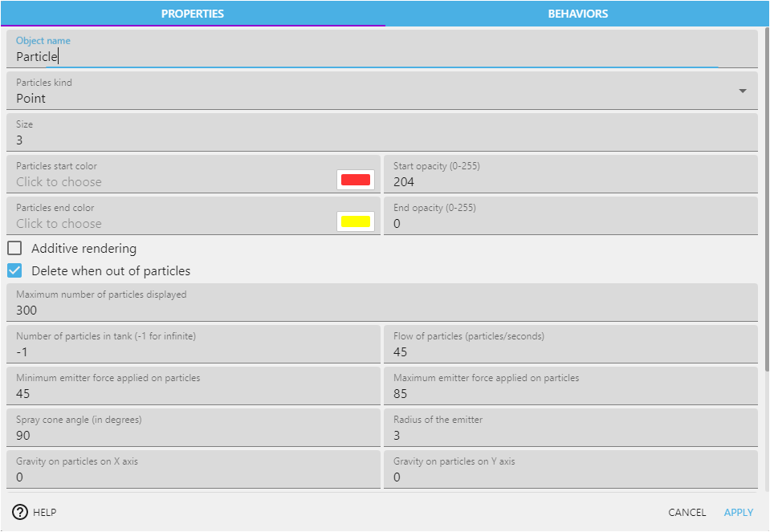Screen dimensions: 770x532
Task: Uncheck Delete when out of particles
Action: [14, 270]
